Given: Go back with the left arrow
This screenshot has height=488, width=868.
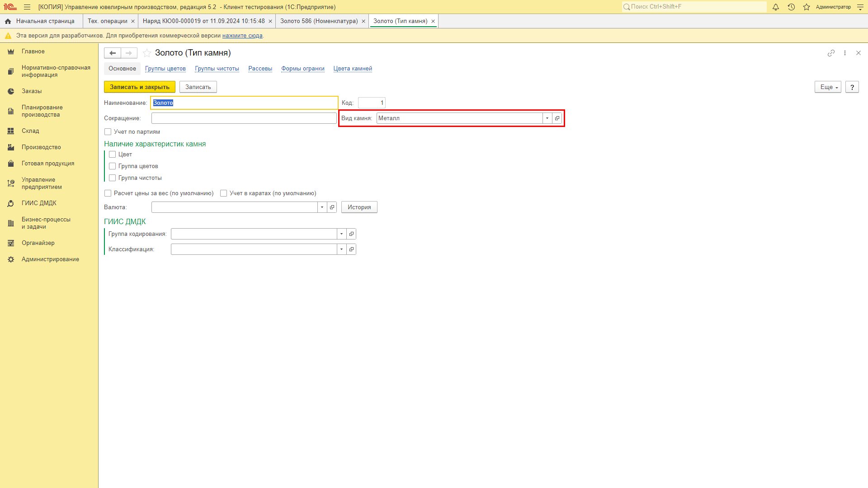Looking at the screenshot, I should (113, 53).
